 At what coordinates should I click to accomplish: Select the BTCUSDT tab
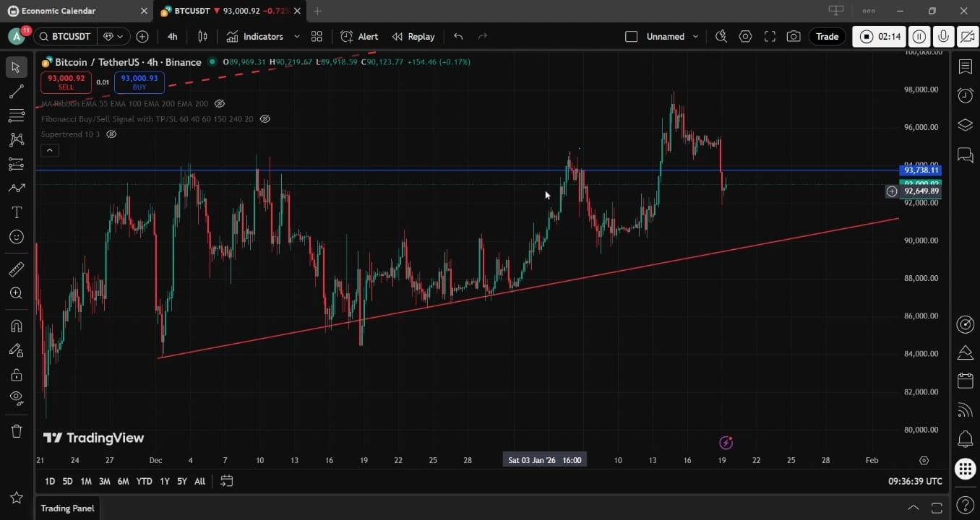(x=230, y=12)
